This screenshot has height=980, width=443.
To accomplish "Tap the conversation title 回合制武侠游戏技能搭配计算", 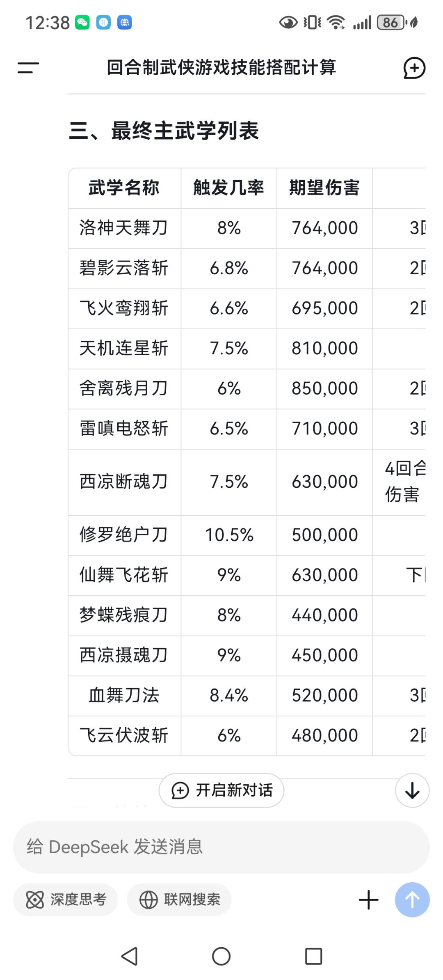I will 221,68.
